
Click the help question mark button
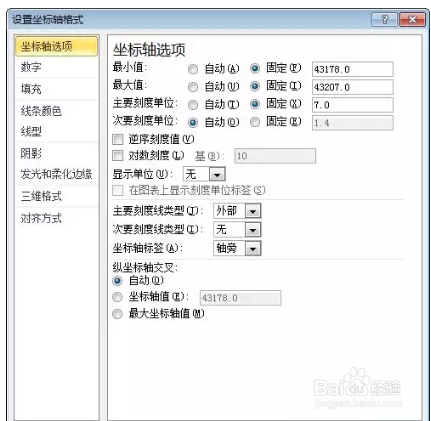(385, 20)
